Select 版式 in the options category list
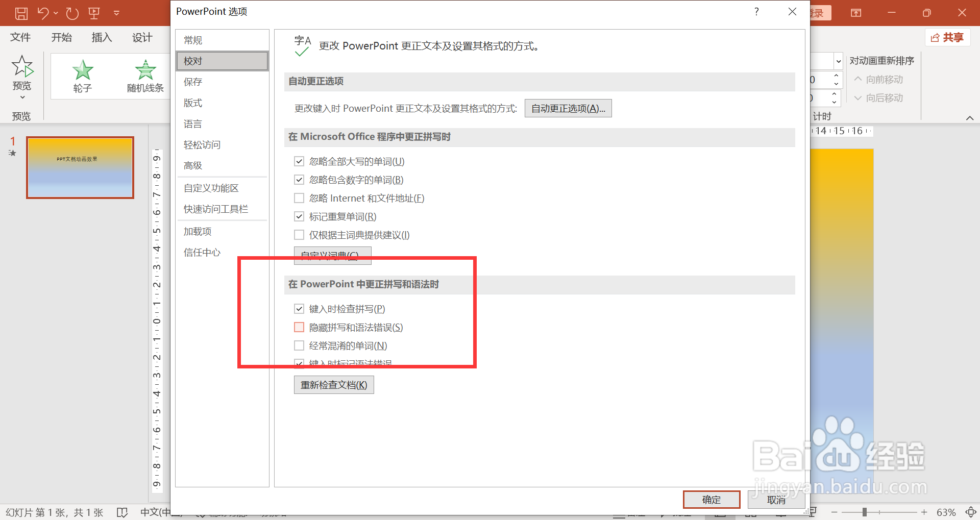 pos(222,103)
